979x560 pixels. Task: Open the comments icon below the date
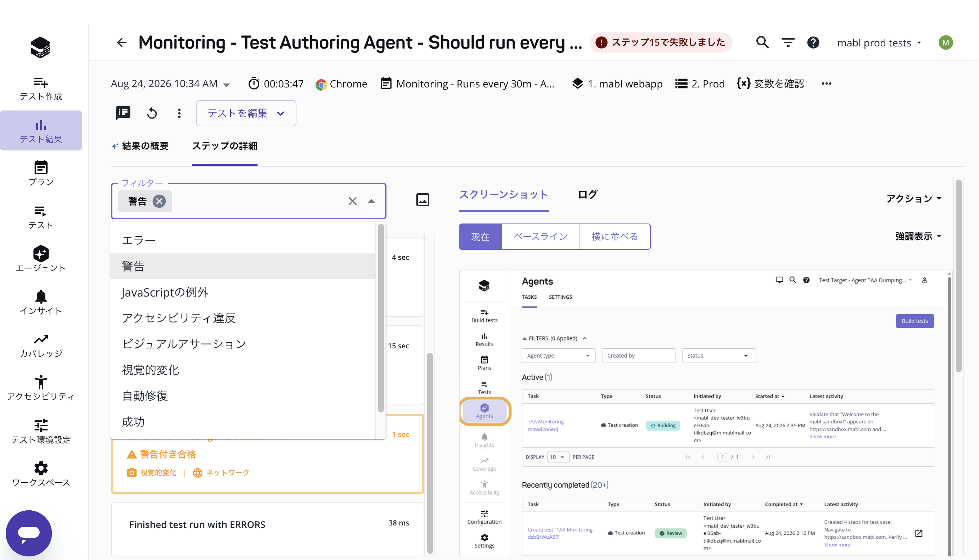click(123, 113)
